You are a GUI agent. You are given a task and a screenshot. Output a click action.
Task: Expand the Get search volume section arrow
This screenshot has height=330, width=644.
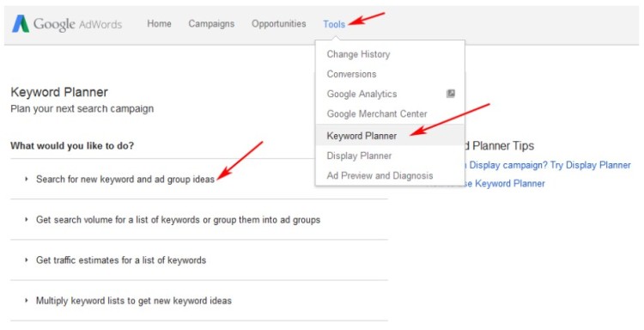(x=27, y=219)
